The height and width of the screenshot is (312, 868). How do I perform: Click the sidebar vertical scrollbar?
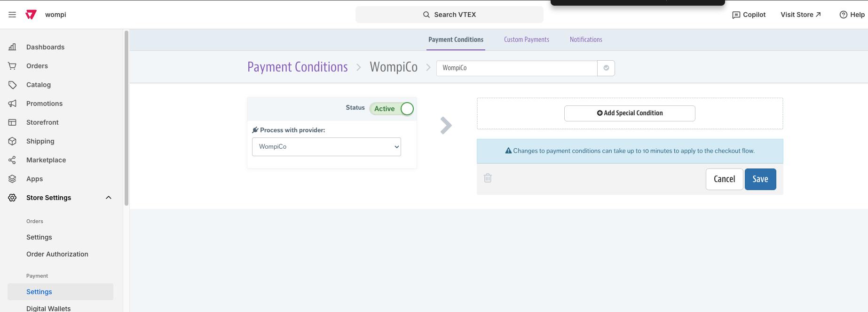(126, 118)
